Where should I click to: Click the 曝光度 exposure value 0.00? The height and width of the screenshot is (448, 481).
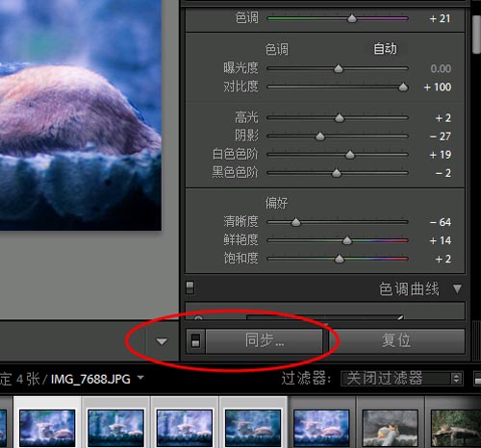pos(441,68)
